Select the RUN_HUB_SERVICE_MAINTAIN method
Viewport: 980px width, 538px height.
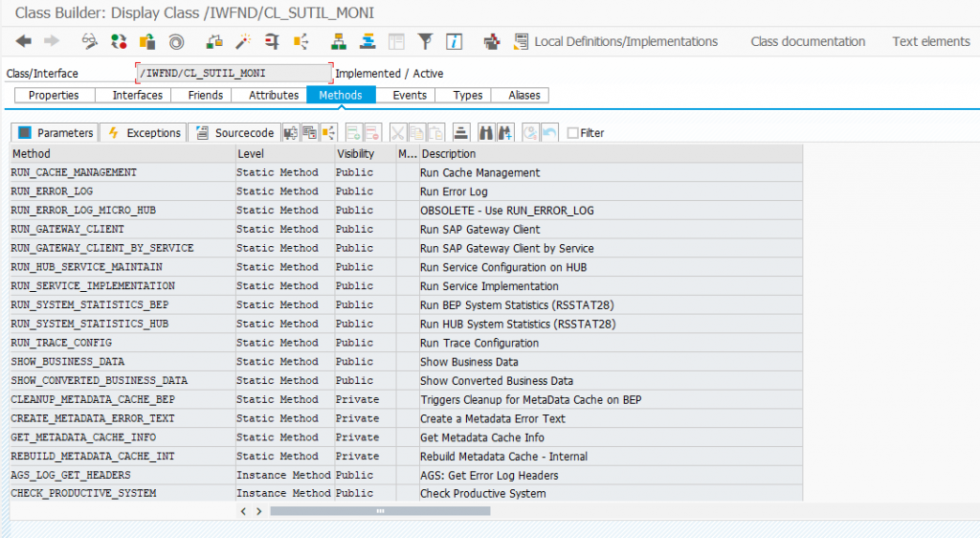86,267
